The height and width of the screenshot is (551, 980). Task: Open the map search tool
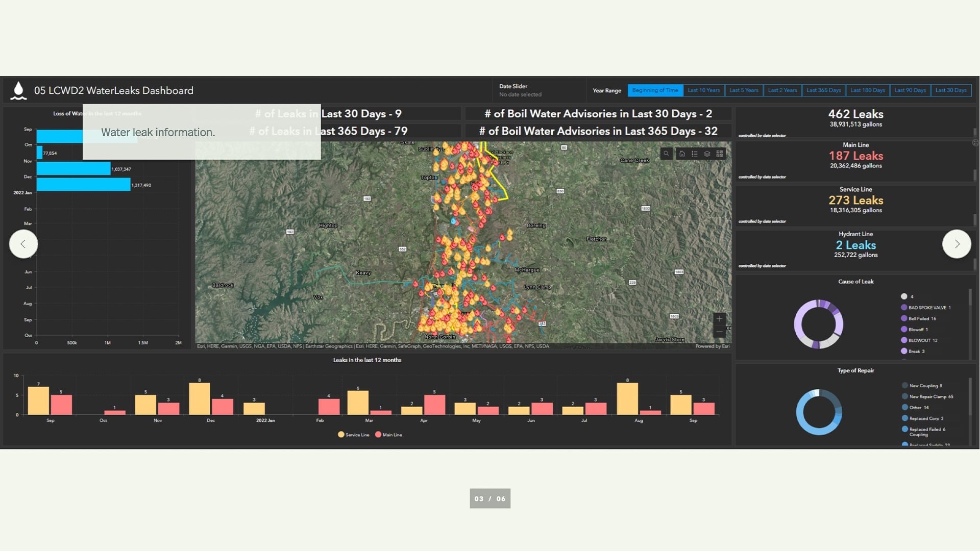pyautogui.click(x=666, y=154)
